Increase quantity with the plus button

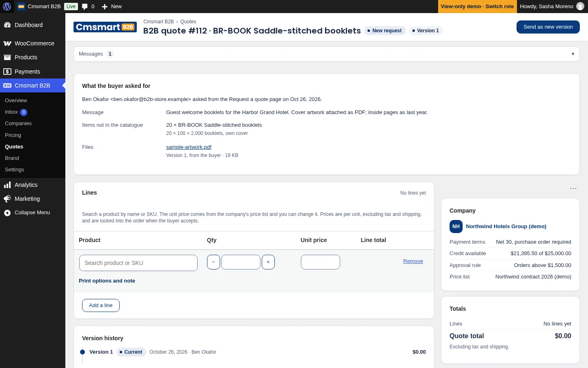268,262
